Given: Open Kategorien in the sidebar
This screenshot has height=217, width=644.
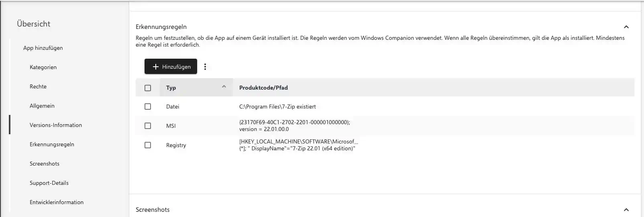Looking at the screenshot, I should click(x=43, y=67).
